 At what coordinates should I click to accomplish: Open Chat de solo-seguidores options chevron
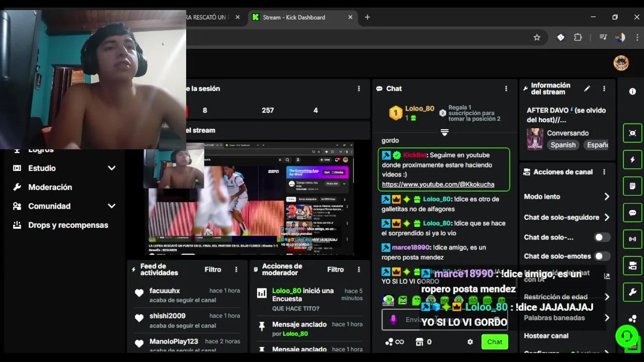606,217
